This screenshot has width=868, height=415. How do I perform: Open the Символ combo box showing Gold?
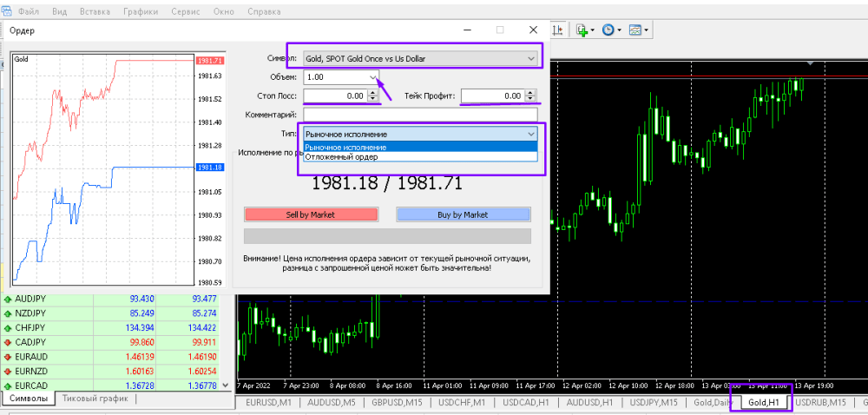[420, 57]
